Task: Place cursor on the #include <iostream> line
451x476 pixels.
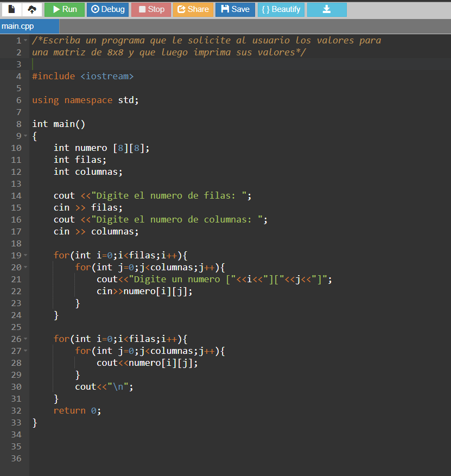Action: coord(82,77)
